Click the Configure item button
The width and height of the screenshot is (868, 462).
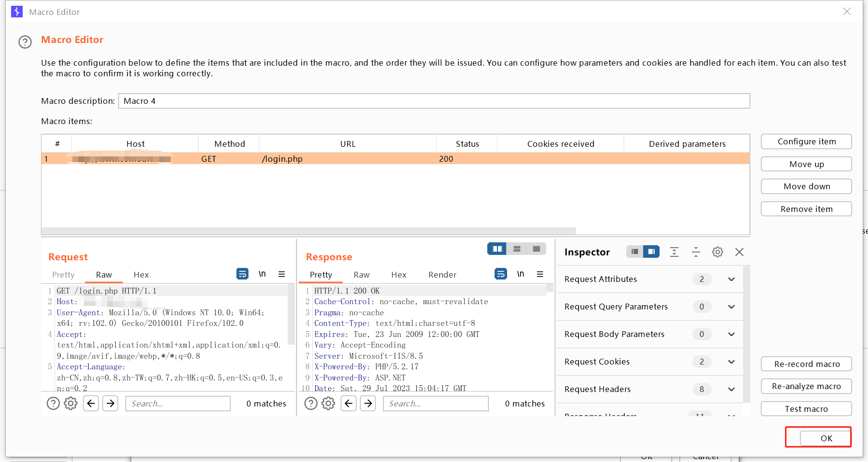806,141
